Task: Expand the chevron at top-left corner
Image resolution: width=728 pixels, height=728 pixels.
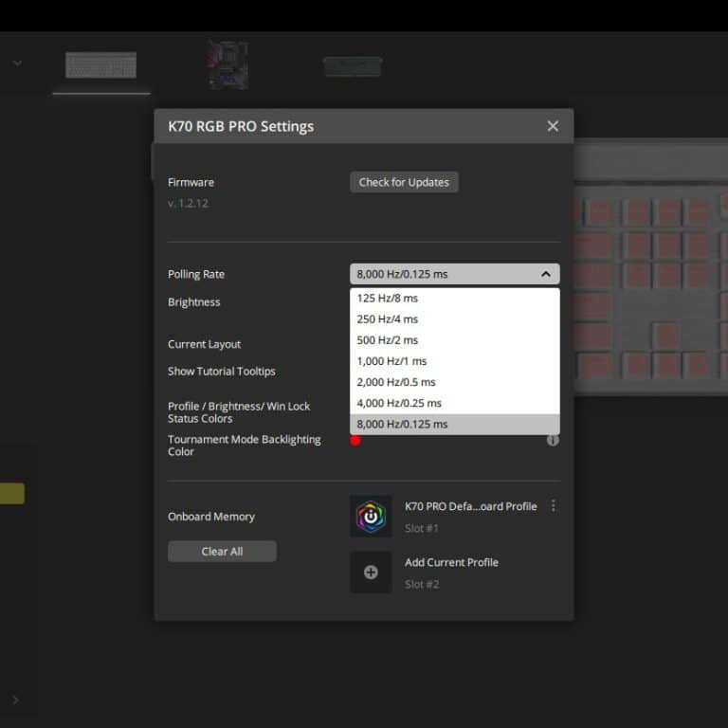Action: click(17, 64)
